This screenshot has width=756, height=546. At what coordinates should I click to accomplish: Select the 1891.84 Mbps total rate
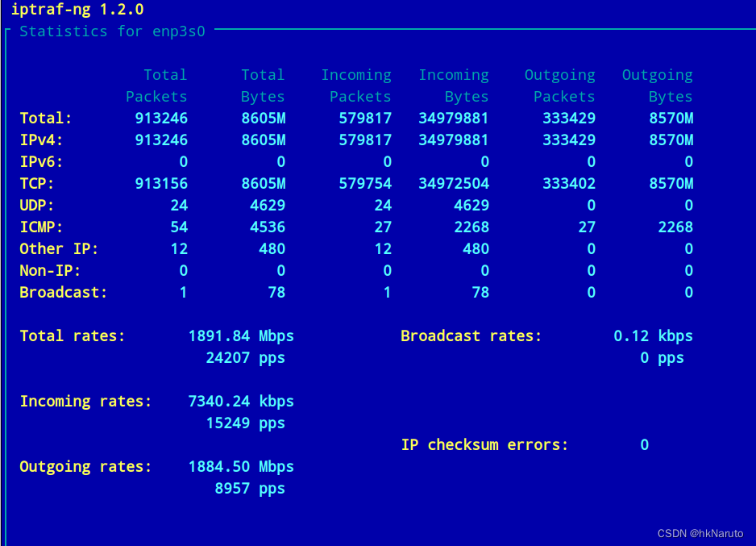(x=241, y=336)
